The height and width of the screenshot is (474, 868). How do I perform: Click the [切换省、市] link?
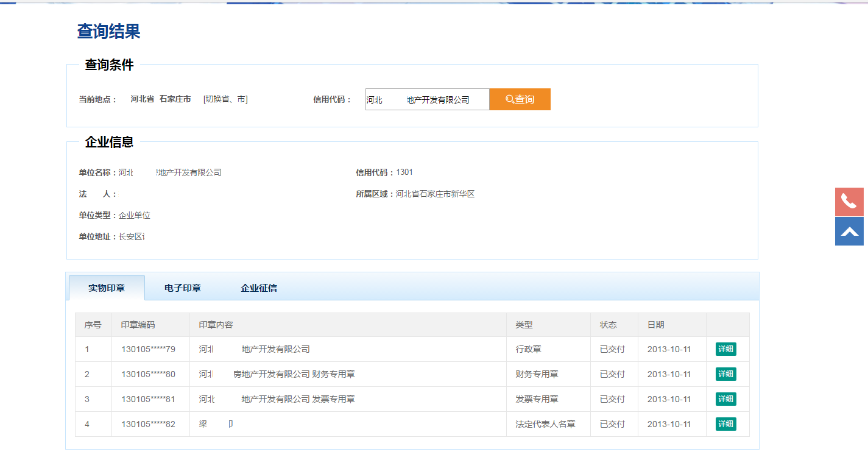pyautogui.click(x=225, y=99)
